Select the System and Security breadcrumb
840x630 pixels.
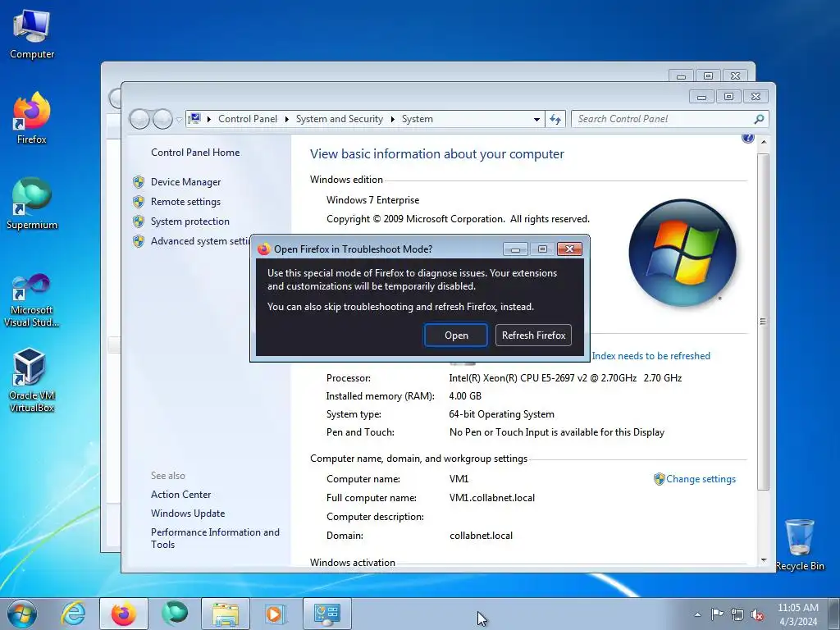point(339,119)
